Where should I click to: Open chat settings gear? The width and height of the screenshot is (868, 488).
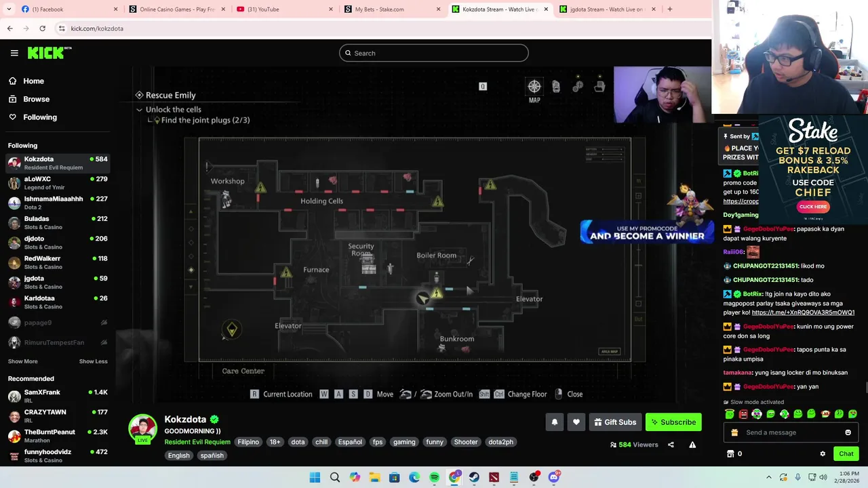click(823, 453)
